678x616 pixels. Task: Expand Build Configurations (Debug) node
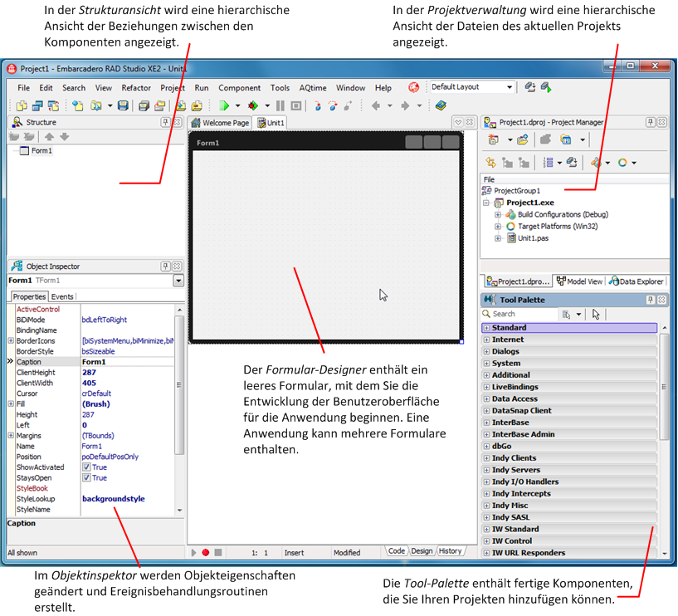(x=498, y=214)
